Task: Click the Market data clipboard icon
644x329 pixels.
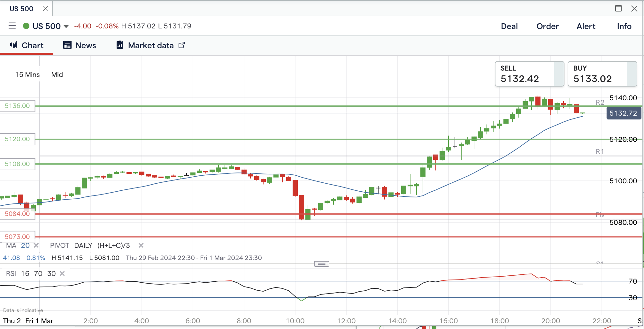Action: click(120, 45)
